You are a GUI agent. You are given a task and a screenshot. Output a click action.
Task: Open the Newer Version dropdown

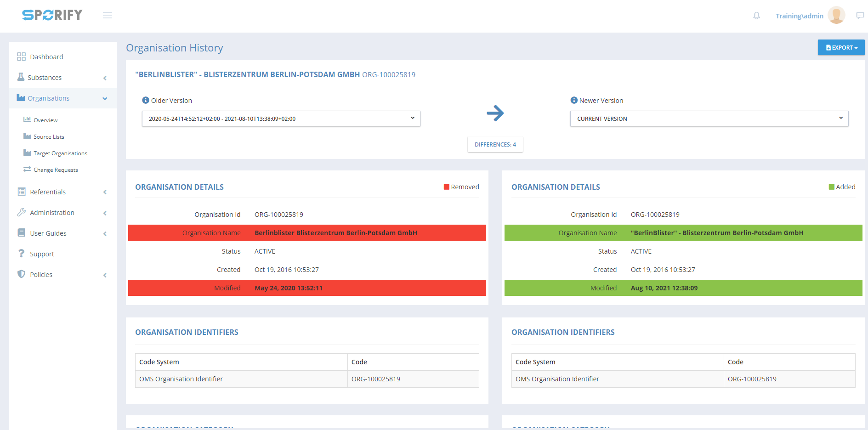click(x=709, y=119)
